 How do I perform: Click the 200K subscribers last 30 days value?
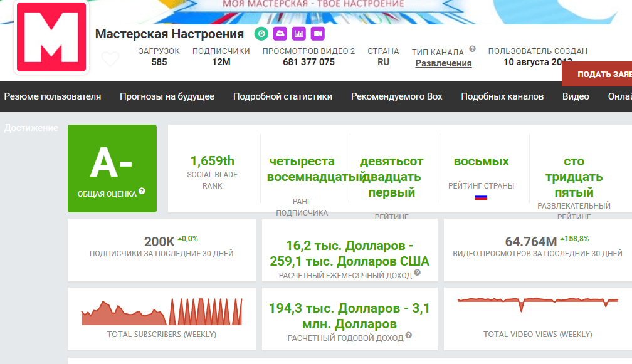pos(159,242)
